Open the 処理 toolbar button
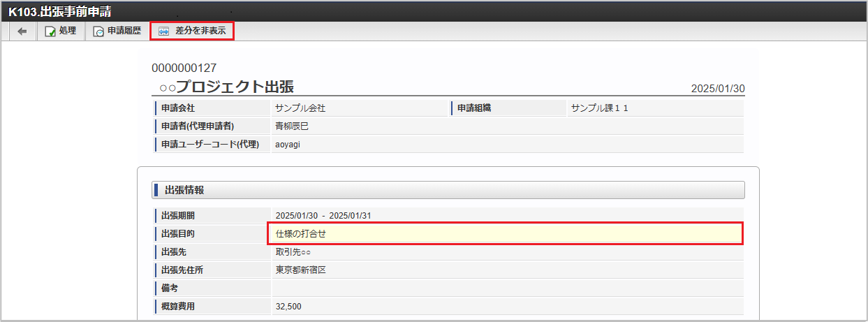 pyautogui.click(x=61, y=31)
